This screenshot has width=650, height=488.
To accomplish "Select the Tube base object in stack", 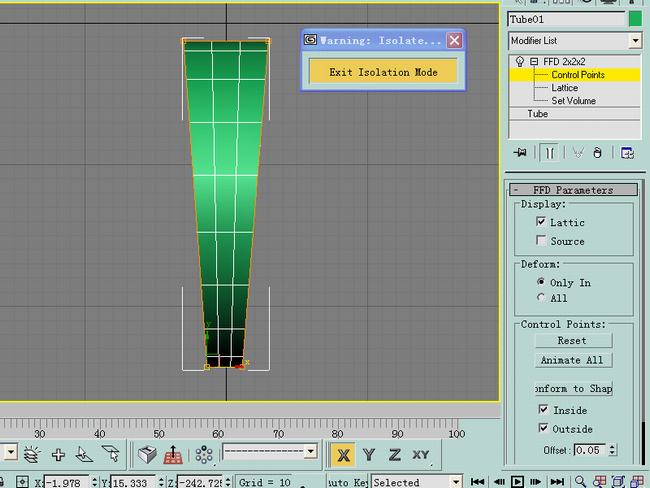I will (538, 114).
